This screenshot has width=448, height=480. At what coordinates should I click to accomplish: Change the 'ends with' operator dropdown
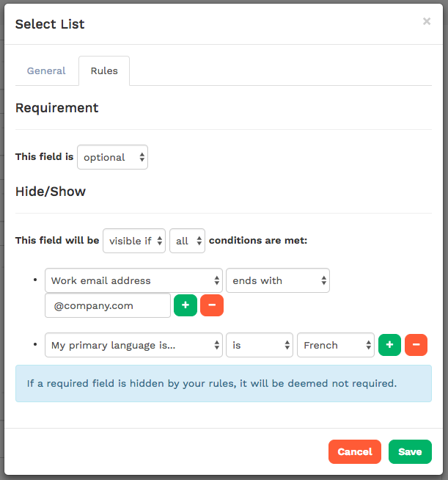[278, 280]
